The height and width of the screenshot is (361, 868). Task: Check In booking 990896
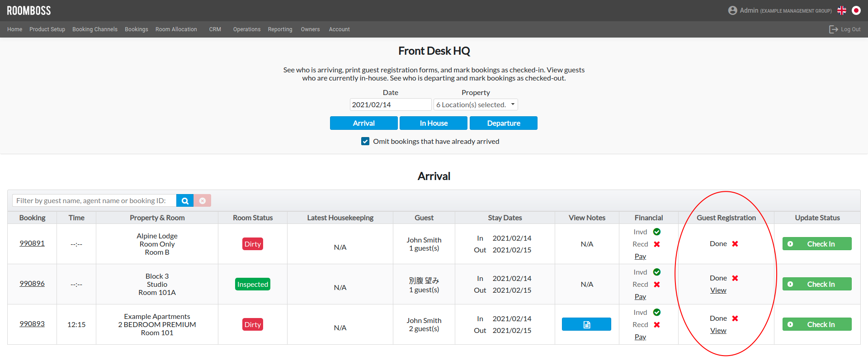click(x=817, y=284)
